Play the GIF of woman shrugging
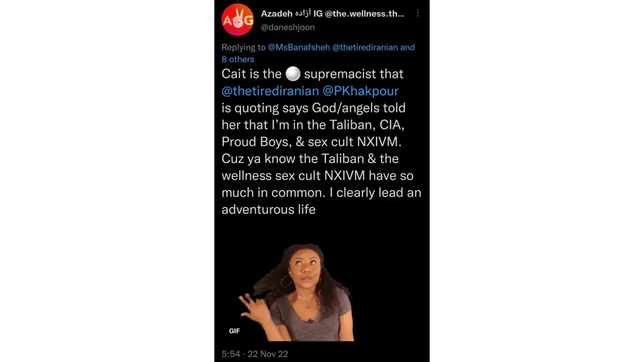The height and width of the screenshot is (362, 644). click(296, 292)
